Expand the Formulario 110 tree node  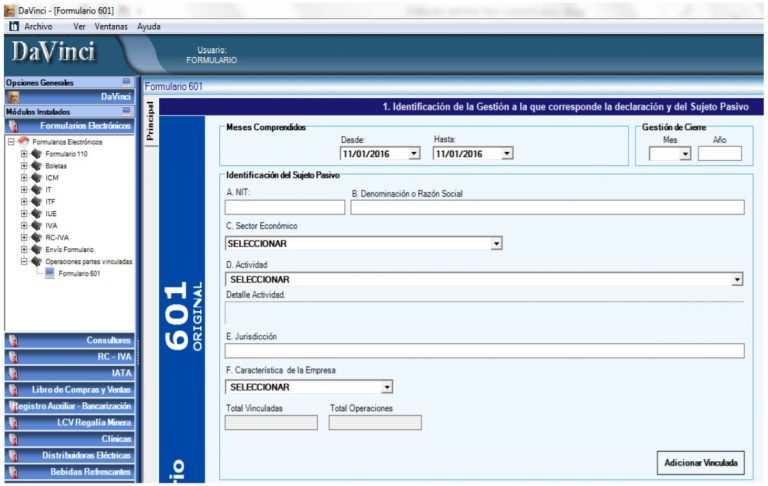coord(24,154)
